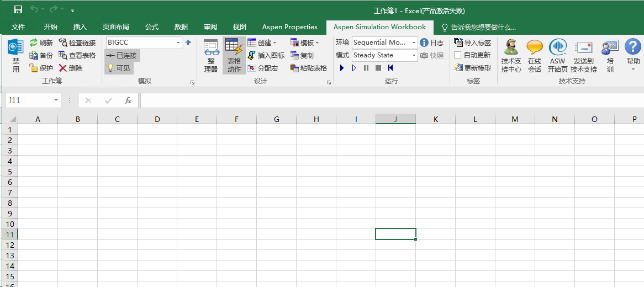
Task: Click the 更新模型 update model button
Action: (473, 68)
